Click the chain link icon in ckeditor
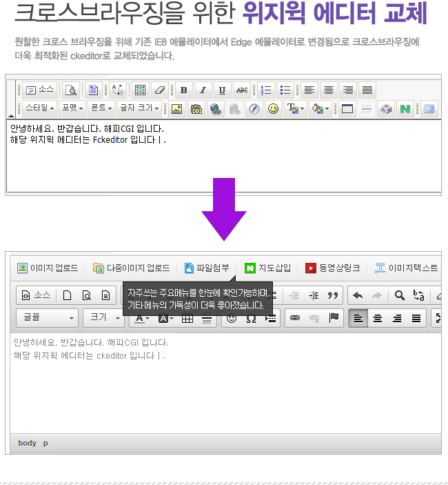 click(295, 318)
